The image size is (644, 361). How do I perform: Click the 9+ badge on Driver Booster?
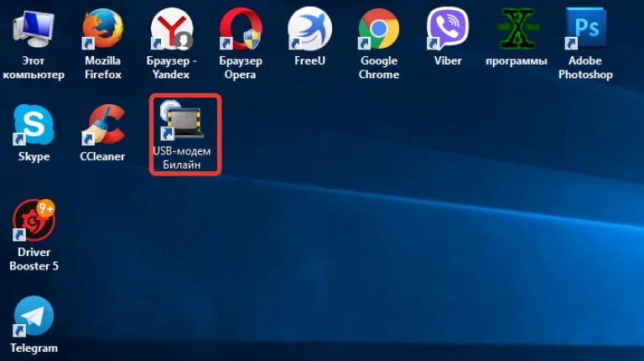(x=46, y=209)
